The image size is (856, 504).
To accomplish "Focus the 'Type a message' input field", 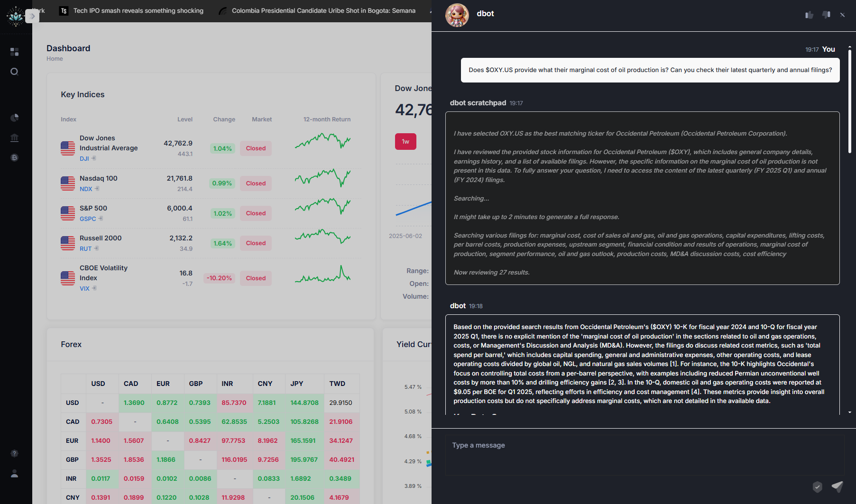I will 644,455.
